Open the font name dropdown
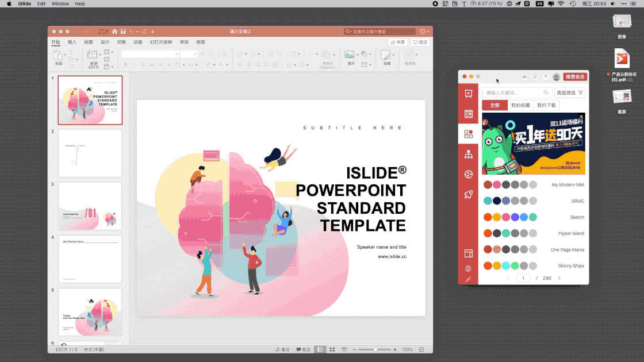The height and width of the screenshot is (362, 644). pyautogui.click(x=177, y=54)
